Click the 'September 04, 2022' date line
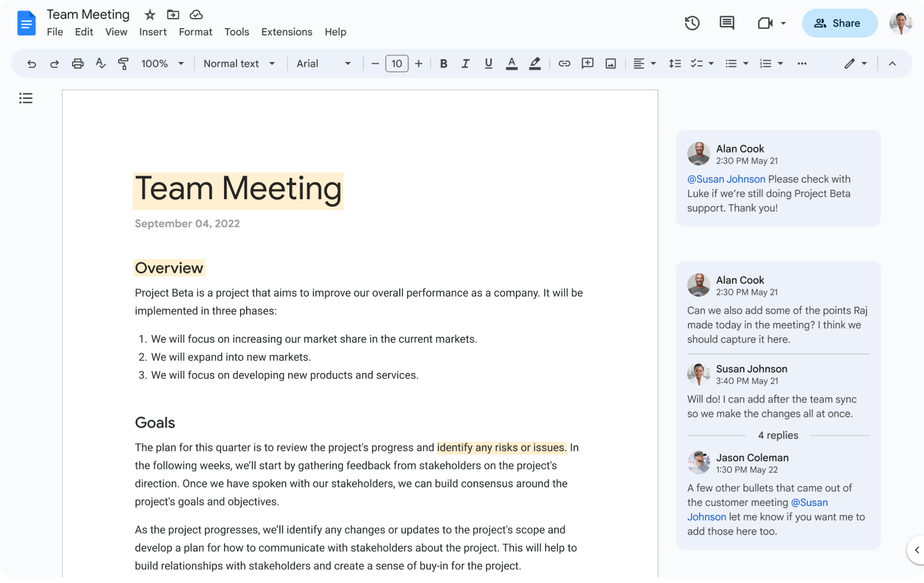 tap(188, 223)
